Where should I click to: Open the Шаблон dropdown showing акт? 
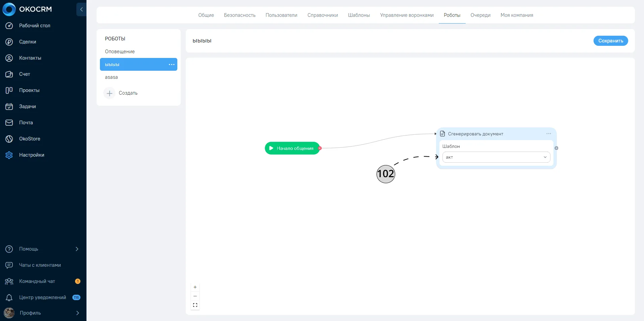click(496, 157)
